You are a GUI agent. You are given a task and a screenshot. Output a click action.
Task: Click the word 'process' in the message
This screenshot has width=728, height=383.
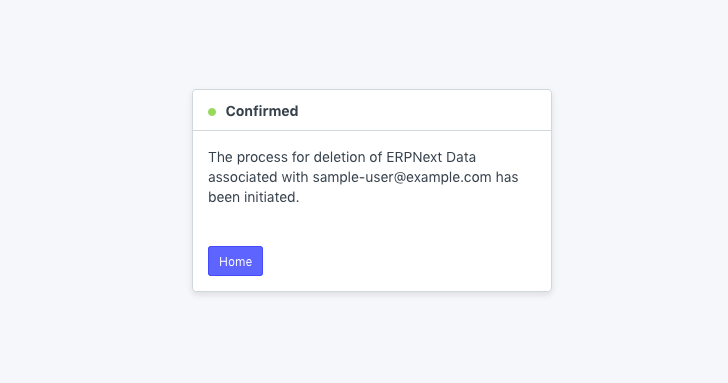click(262, 158)
